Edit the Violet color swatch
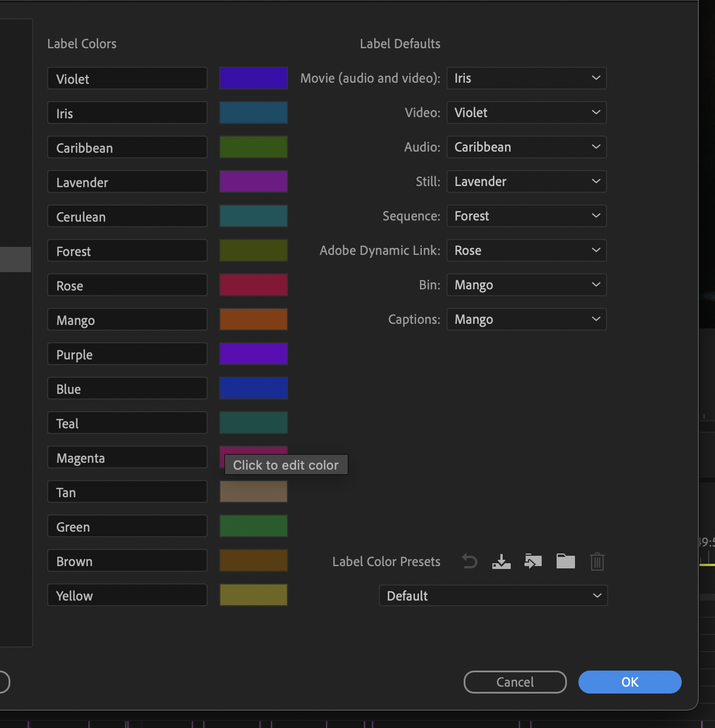 (x=253, y=78)
